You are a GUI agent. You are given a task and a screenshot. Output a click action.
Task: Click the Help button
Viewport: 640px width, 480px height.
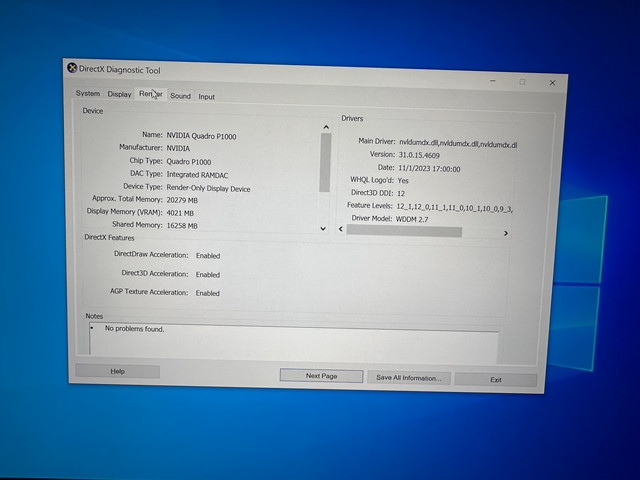118,371
